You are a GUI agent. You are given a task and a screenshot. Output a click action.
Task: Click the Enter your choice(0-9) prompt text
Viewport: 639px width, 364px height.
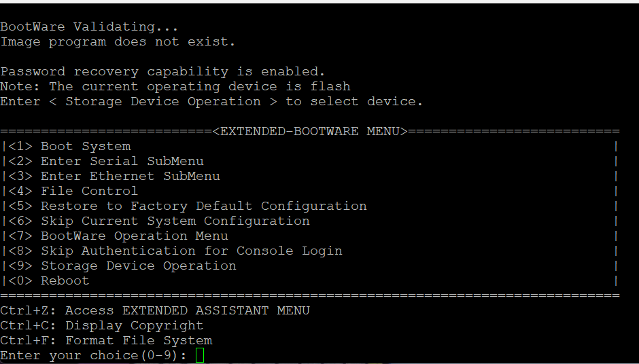click(94, 355)
